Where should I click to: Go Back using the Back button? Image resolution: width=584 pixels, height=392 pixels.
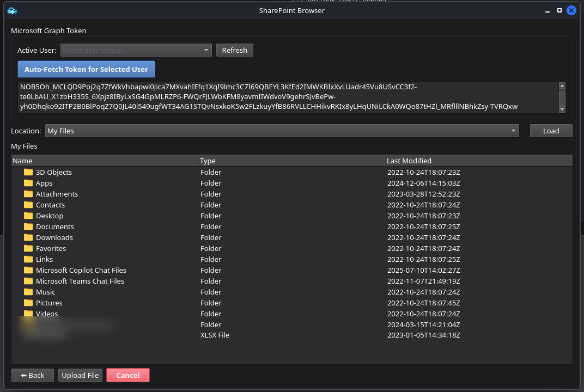click(x=33, y=375)
